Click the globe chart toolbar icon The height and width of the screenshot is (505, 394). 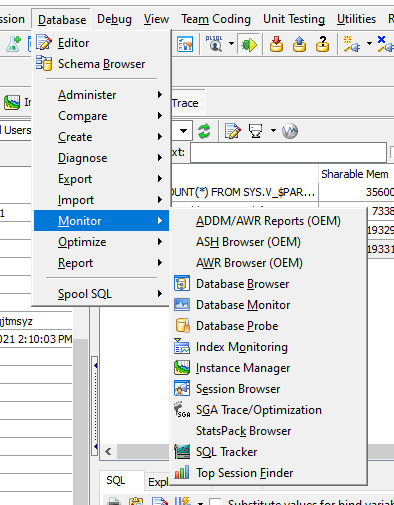click(x=290, y=131)
